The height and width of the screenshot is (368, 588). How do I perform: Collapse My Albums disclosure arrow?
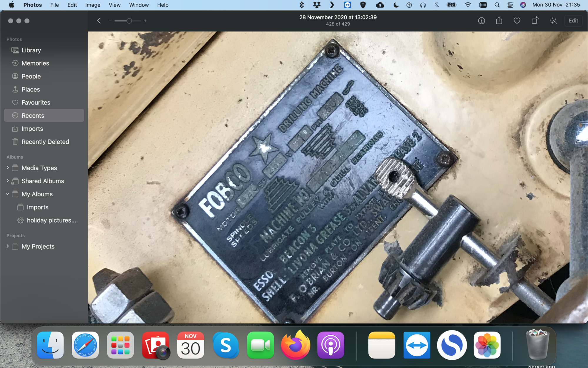click(x=8, y=194)
